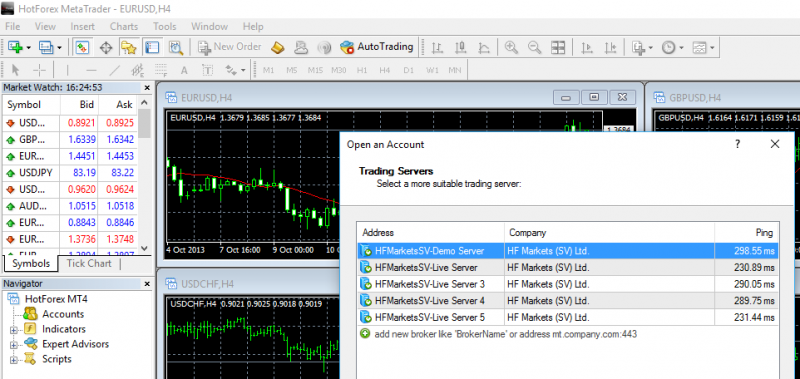This screenshot has height=379, width=800.
Task: Toggle the Terminal window icon
Action: click(152, 47)
